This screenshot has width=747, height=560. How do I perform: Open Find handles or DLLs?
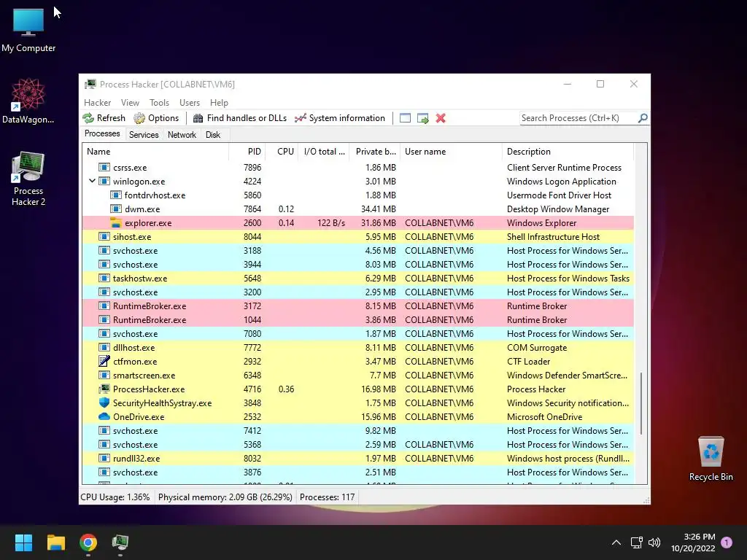(x=239, y=118)
